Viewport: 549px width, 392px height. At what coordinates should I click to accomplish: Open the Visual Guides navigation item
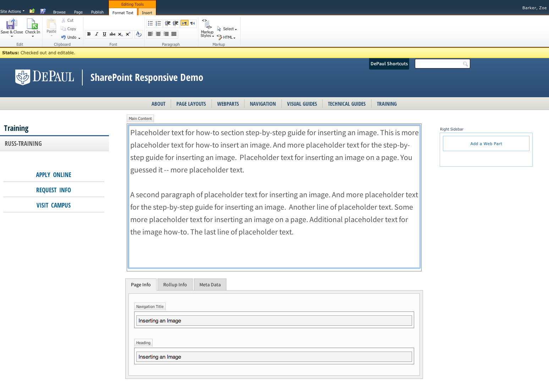pyautogui.click(x=302, y=104)
